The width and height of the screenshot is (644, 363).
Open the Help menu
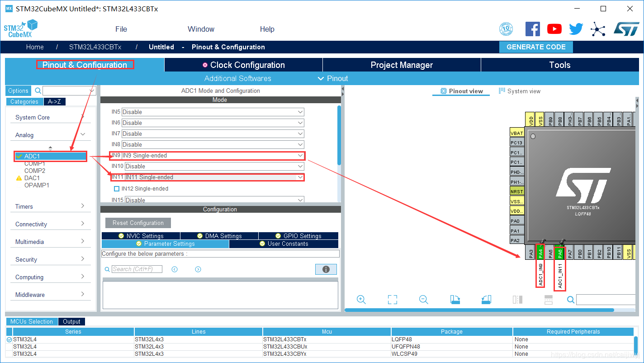(267, 29)
